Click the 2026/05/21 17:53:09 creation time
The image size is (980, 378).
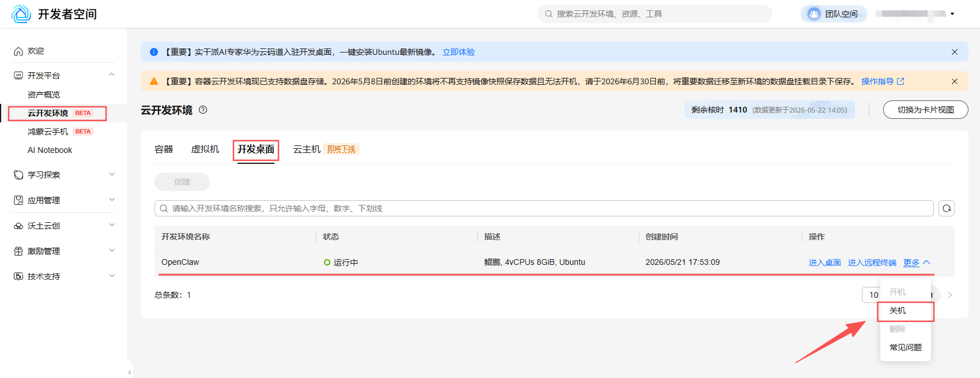[683, 262]
